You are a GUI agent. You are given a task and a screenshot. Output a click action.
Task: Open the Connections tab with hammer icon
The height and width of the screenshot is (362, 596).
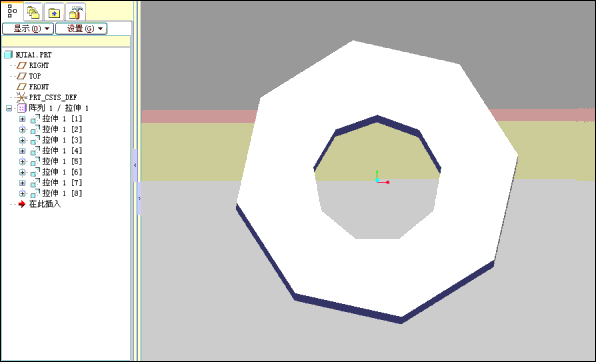tap(75, 12)
